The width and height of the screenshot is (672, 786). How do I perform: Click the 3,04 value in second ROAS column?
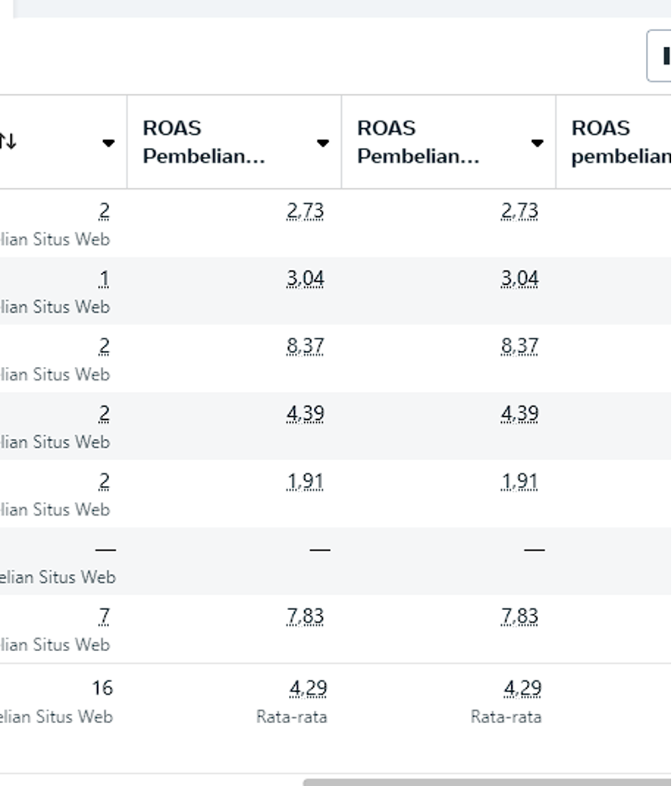point(520,279)
